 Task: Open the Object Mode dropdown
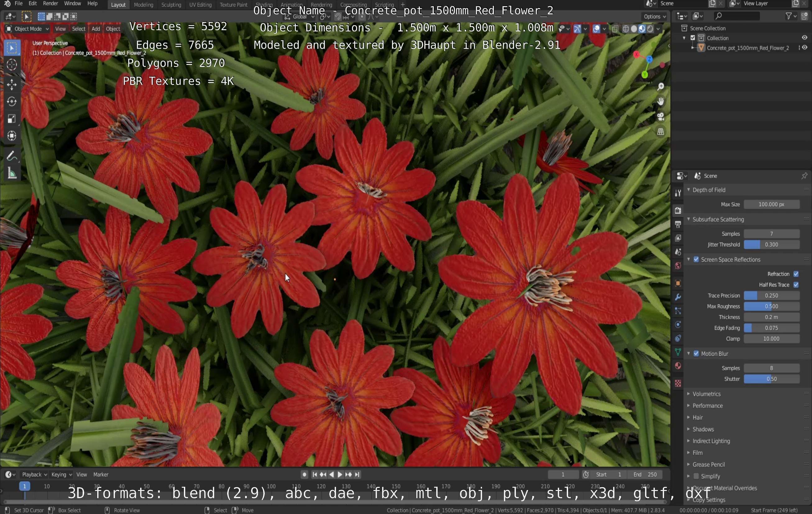coord(28,29)
